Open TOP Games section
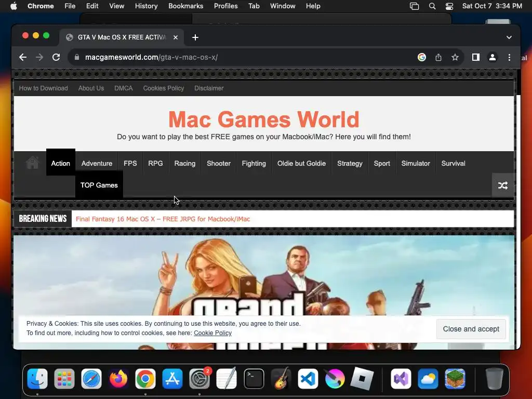 coord(99,185)
